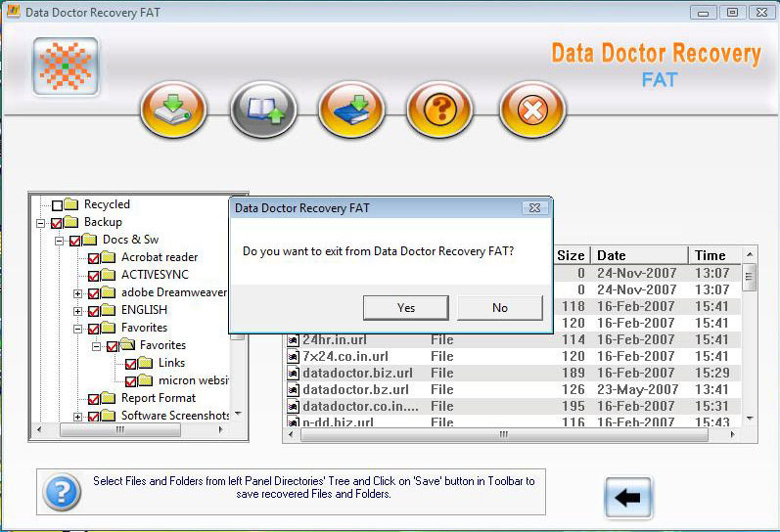Image resolution: width=780 pixels, height=532 pixels.
Task: Select the 24hr.in.url file row
Action: (513, 340)
